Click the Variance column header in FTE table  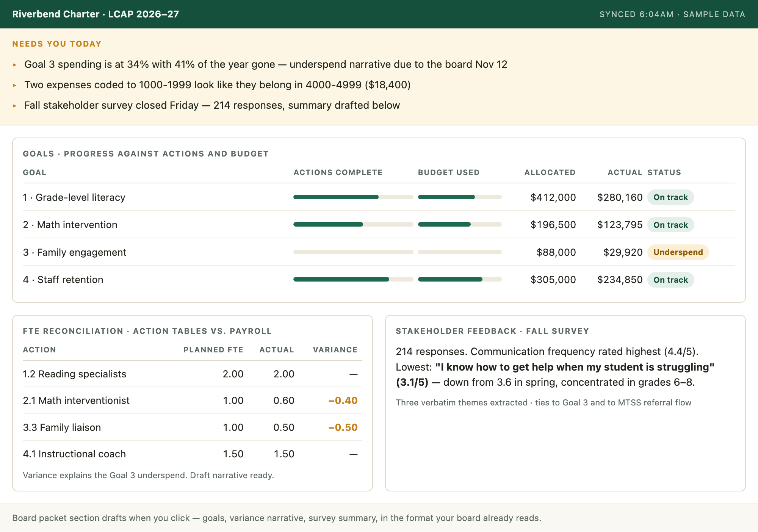(x=335, y=350)
